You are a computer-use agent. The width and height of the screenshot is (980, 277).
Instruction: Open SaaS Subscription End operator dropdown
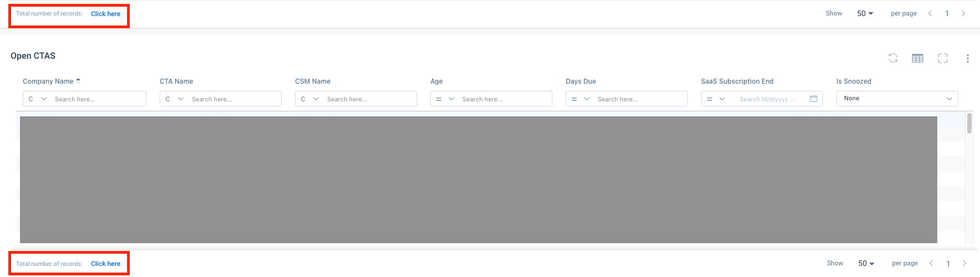715,99
